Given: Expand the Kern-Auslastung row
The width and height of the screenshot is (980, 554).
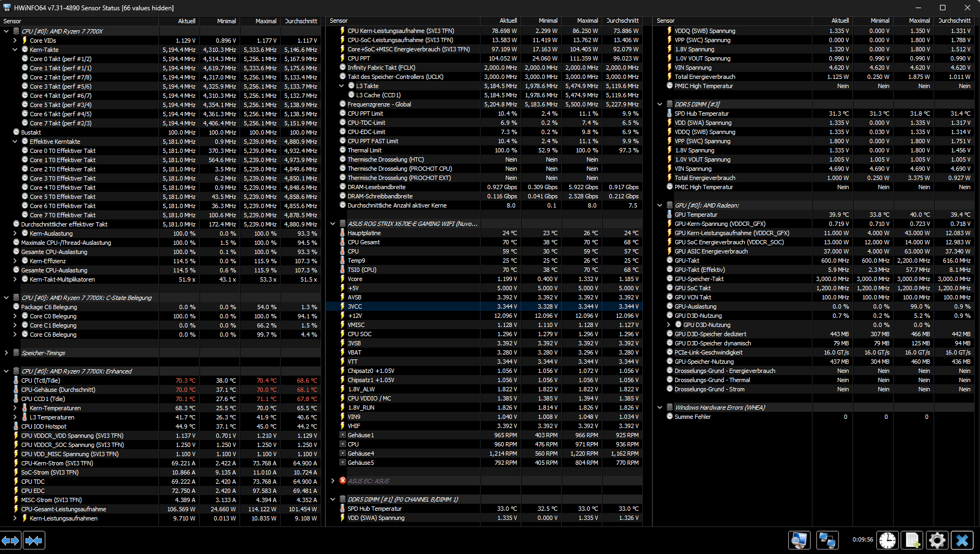Looking at the screenshot, I should coord(15,233).
